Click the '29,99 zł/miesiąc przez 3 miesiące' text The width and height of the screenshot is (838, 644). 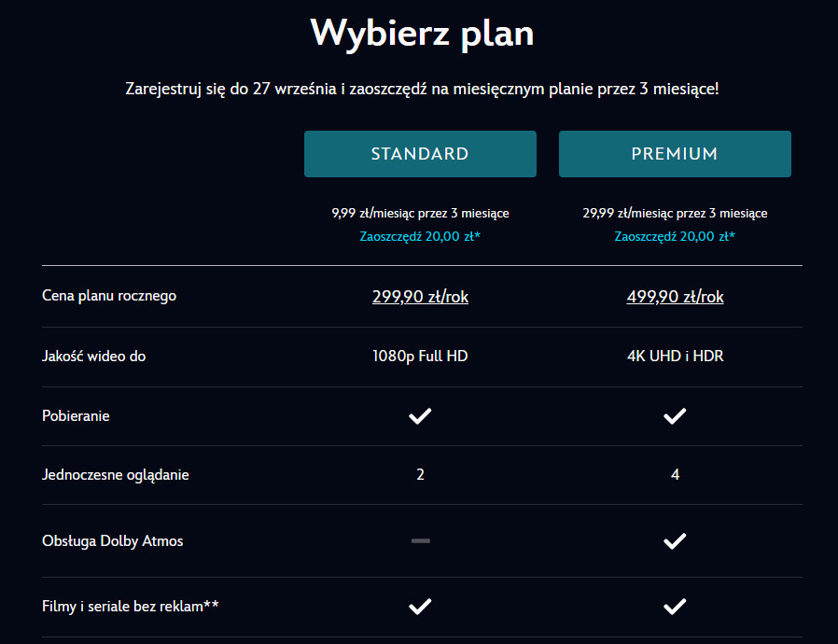[675, 213]
